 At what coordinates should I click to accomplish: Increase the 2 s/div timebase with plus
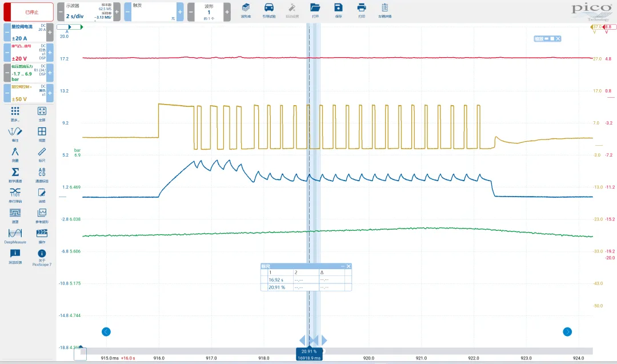[x=117, y=11]
